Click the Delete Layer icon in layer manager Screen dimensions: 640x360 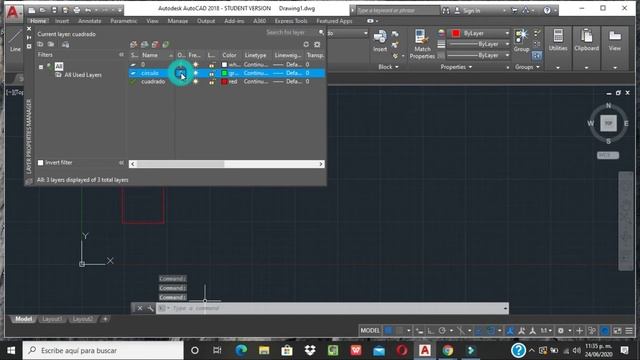click(x=155, y=44)
